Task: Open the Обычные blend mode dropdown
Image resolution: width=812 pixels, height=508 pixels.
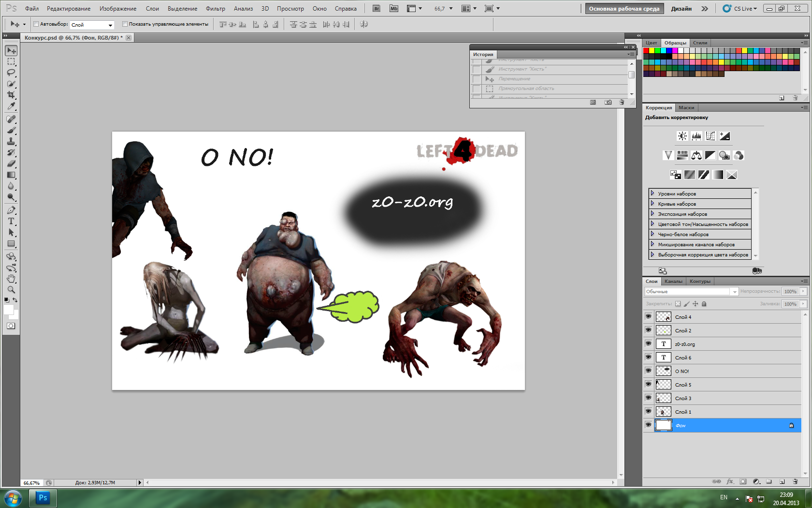Action: click(691, 291)
